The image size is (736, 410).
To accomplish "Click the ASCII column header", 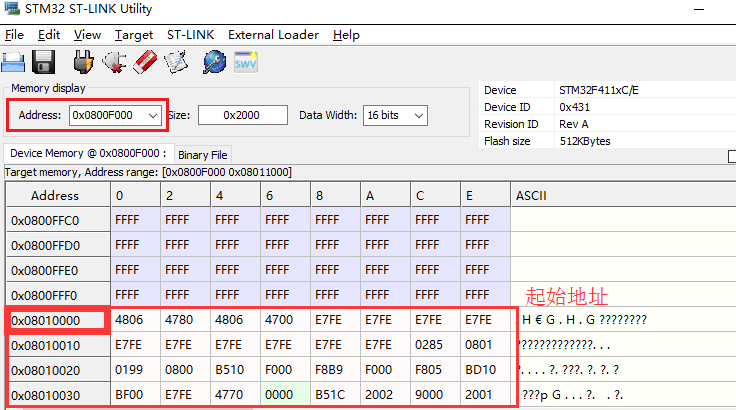I will [623, 195].
